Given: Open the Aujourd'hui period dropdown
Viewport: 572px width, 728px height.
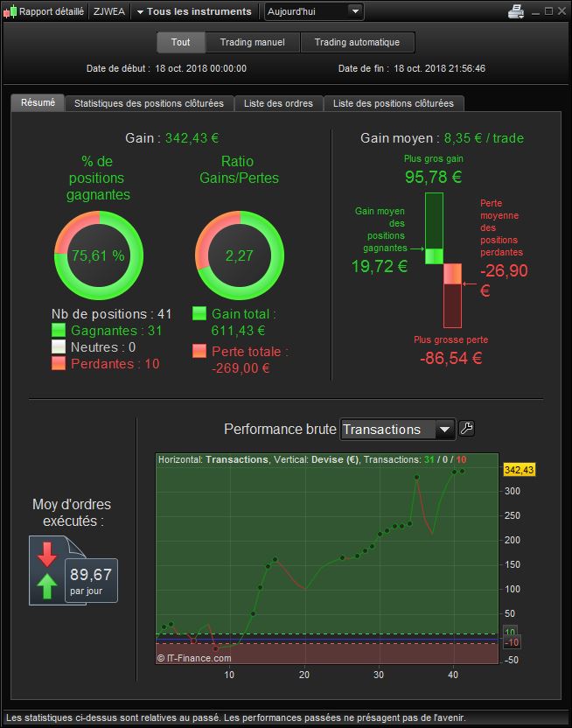Looking at the screenshot, I should [x=314, y=11].
